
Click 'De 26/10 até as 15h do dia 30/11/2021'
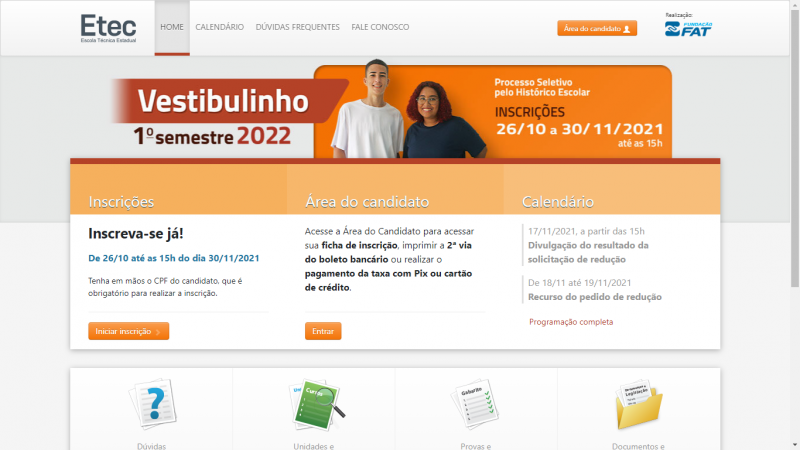[x=173, y=258]
